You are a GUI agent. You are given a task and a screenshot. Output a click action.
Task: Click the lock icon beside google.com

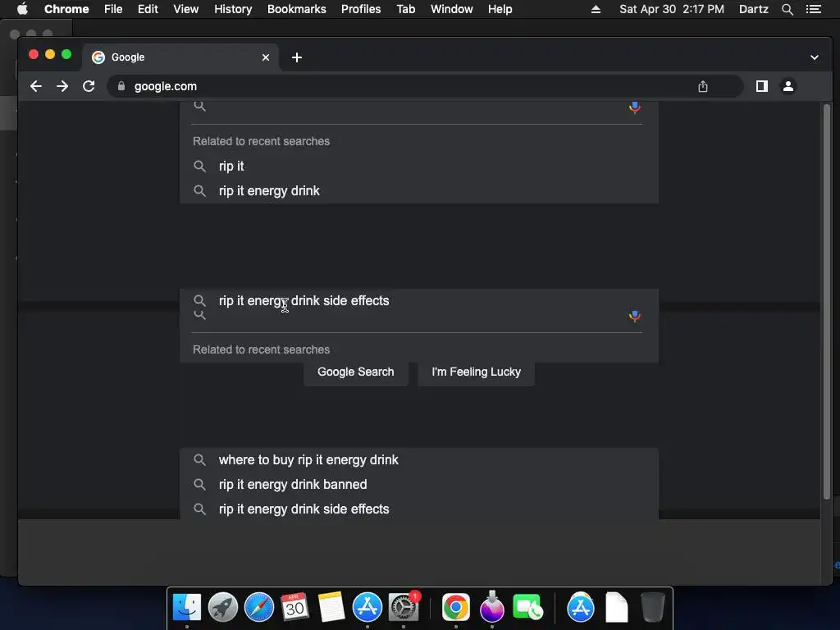(x=121, y=86)
